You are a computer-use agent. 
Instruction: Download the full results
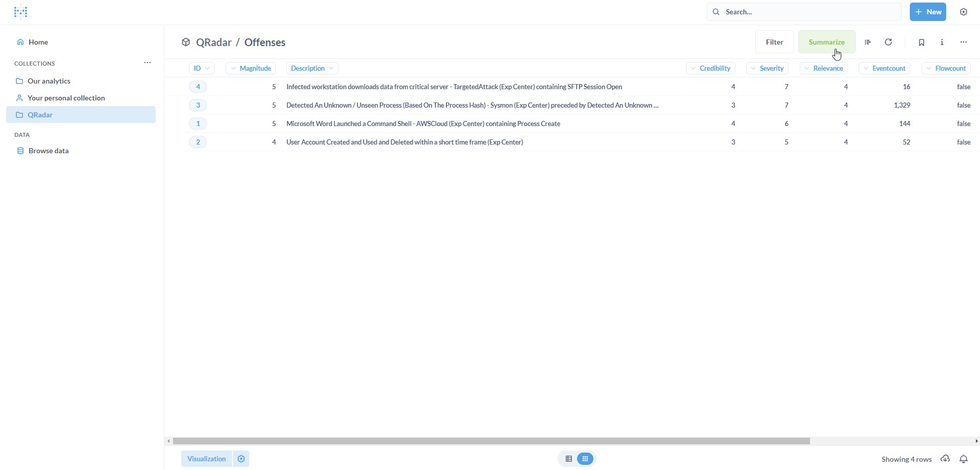[x=945, y=459]
